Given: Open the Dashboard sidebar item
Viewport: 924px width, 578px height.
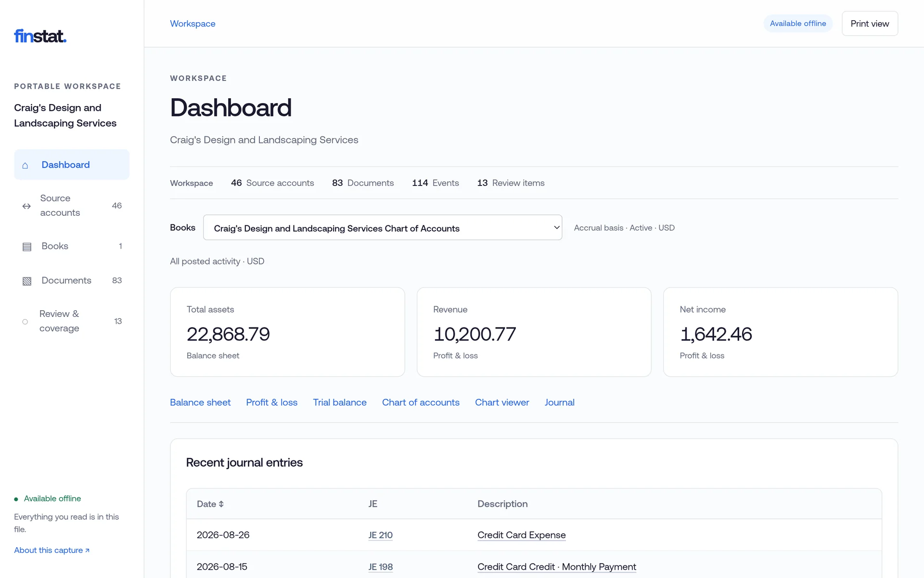Looking at the screenshot, I should coord(72,165).
